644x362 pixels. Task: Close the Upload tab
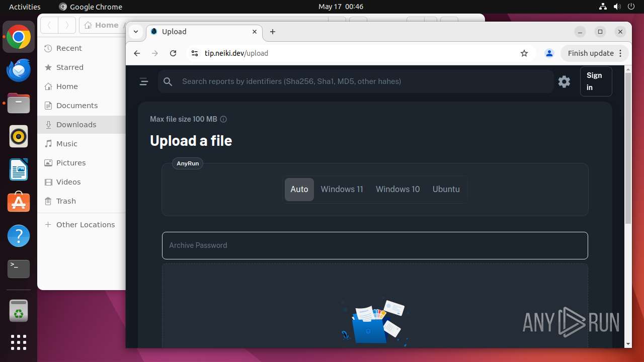click(x=255, y=32)
